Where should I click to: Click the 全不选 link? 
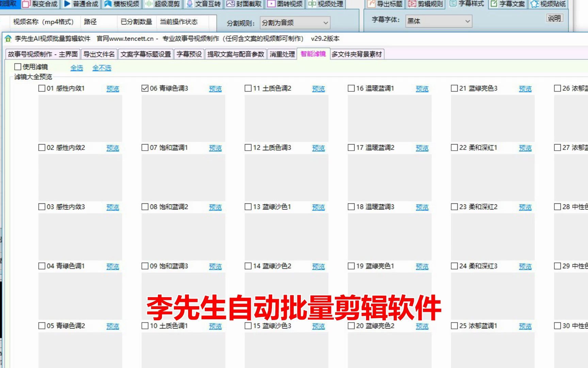[102, 68]
